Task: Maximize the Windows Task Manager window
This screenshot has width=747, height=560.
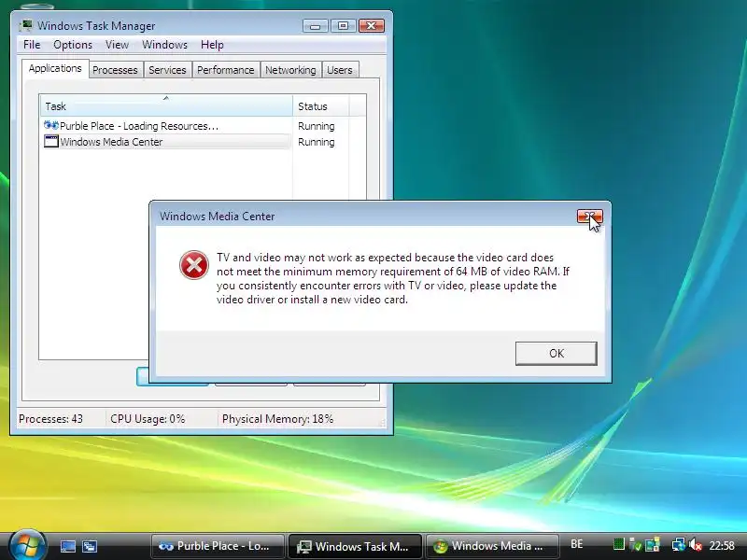Action: pos(343,26)
